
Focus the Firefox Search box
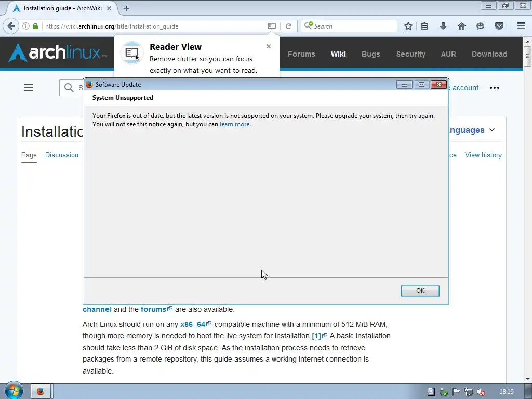[x=349, y=26]
